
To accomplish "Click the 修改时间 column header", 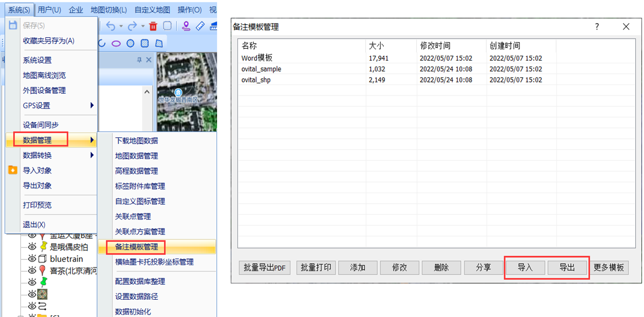I will coord(435,45).
